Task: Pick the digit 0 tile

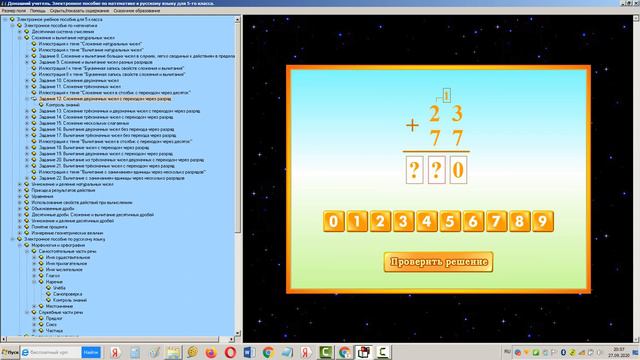Action: (x=333, y=221)
